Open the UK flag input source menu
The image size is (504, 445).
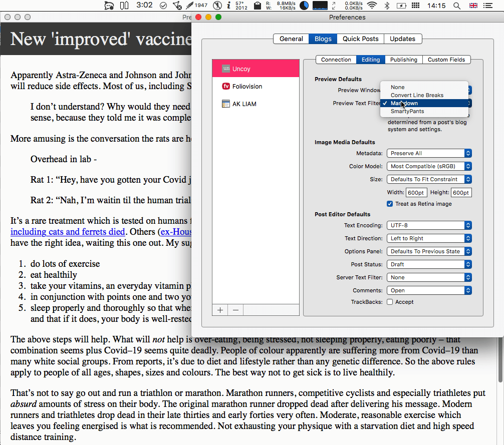(x=473, y=6)
